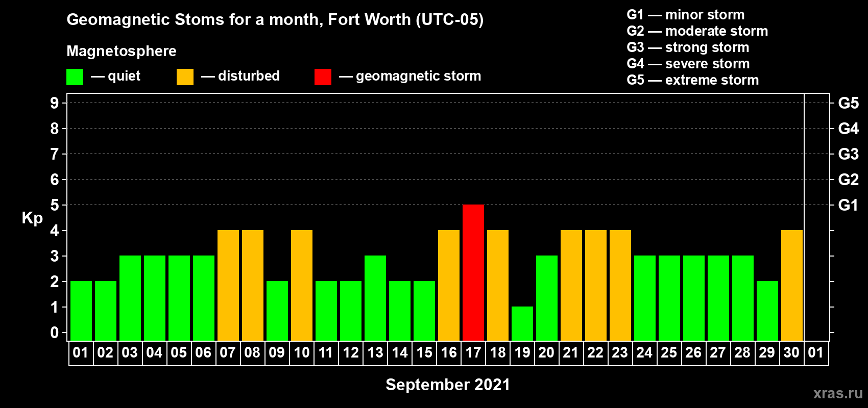Screen dimensions: 868x408
Task: Click the 'quiet' legend label
Action: 124,76
